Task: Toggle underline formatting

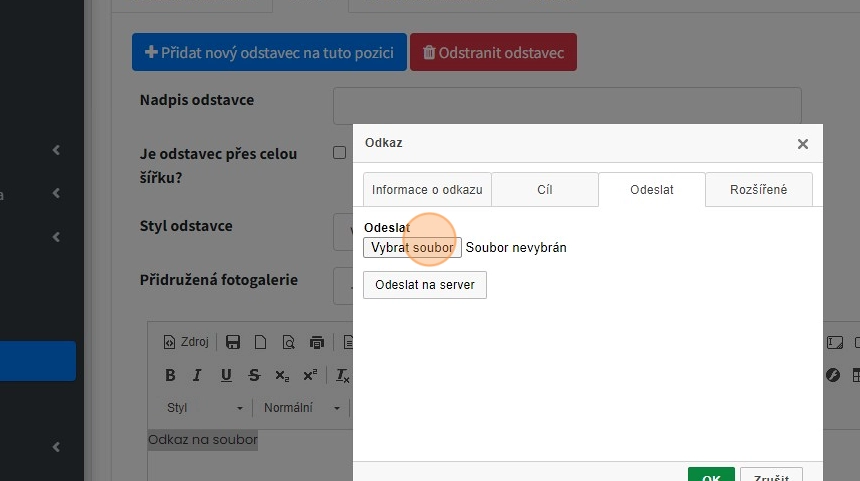Action: click(226, 376)
